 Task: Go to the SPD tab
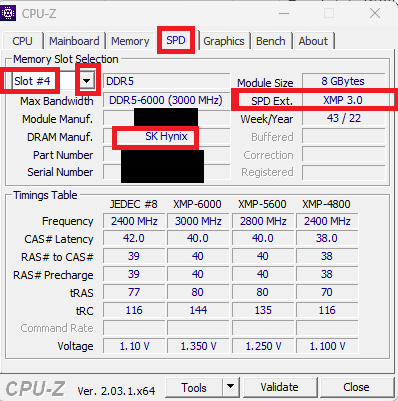176,40
